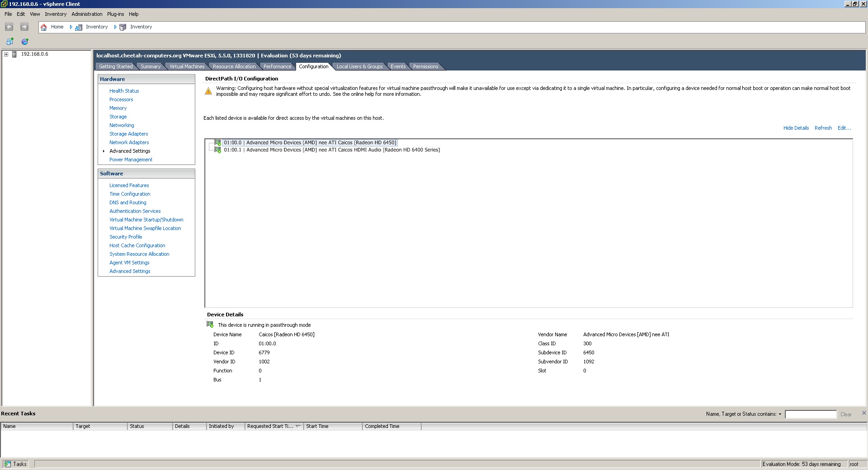Select the Radeon HD 6450 device row
This screenshot has width=868, height=470.
310,143
